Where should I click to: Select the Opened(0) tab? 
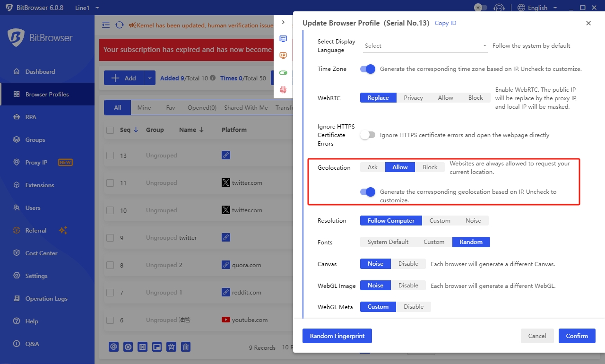click(202, 107)
